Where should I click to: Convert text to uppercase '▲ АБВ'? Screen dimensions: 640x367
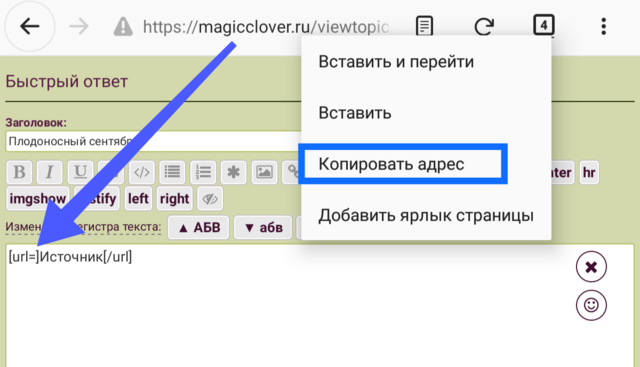click(199, 227)
